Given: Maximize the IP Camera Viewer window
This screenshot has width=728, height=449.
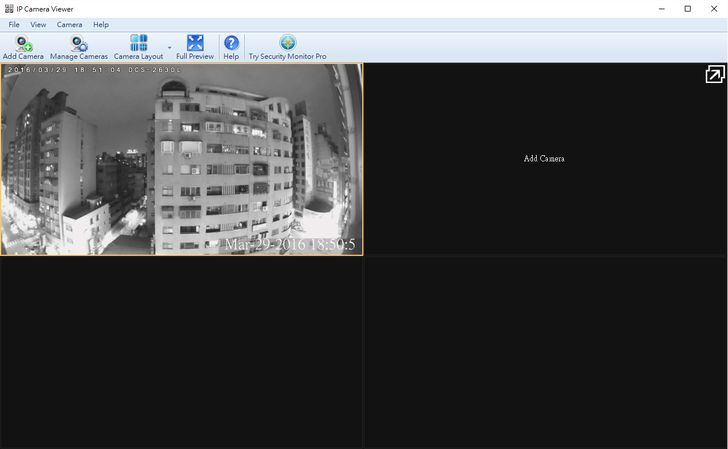Looking at the screenshot, I should pyautogui.click(x=687, y=9).
